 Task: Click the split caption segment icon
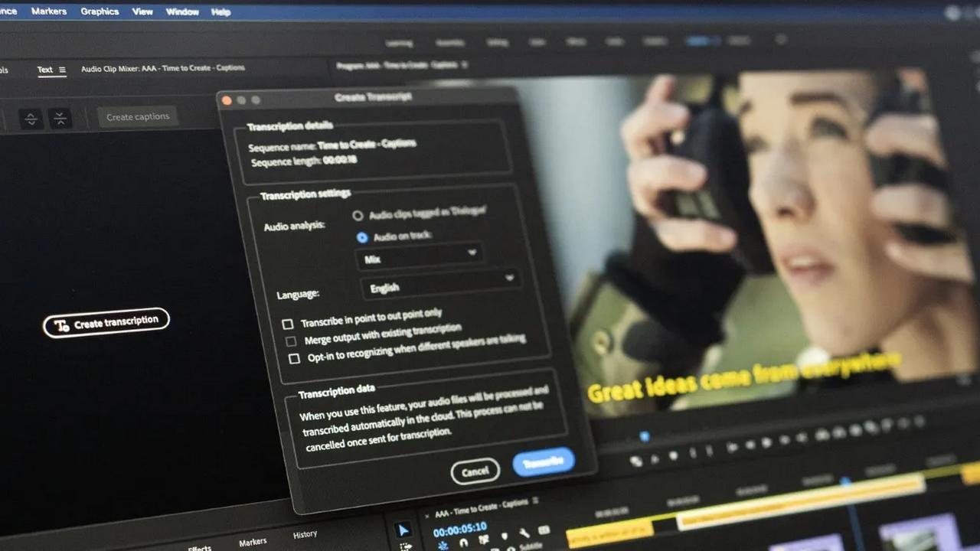pos(31,119)
